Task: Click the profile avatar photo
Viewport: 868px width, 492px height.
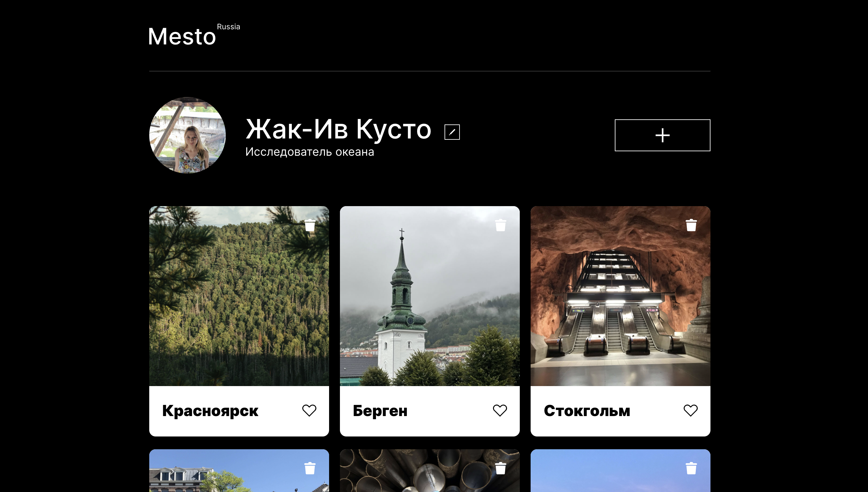Action: [x=188, y=135]
